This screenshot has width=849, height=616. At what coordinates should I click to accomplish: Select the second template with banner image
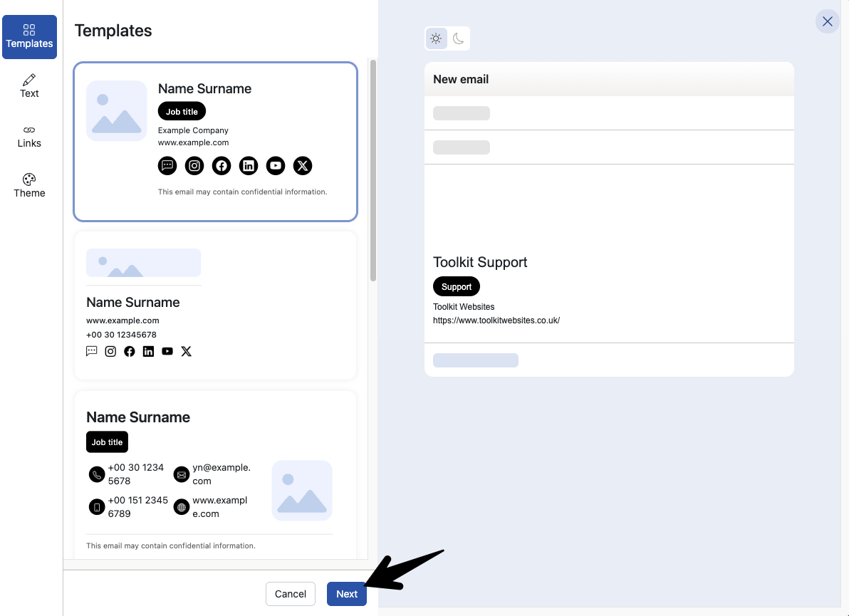(215, 305)
